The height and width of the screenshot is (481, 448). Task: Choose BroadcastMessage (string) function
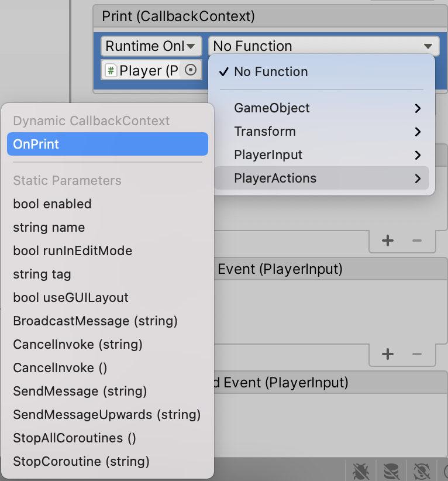[x=108, y=321]
